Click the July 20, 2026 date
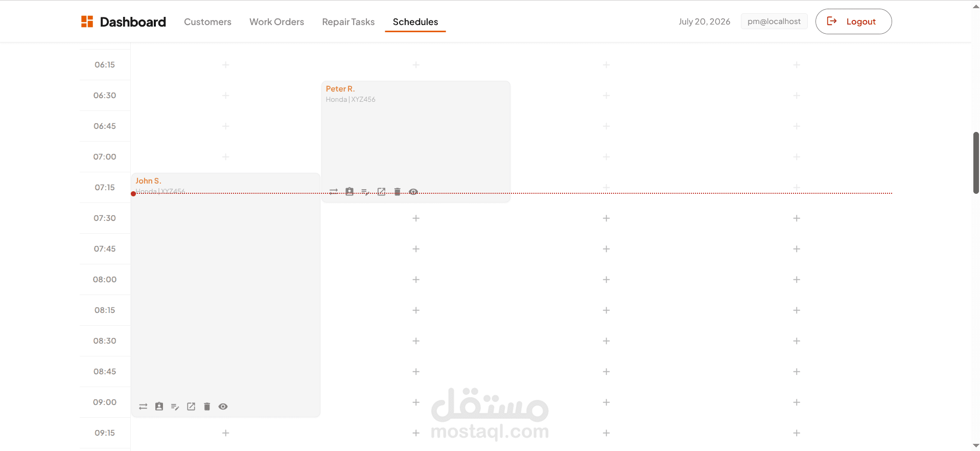Screen dimensions: 980x451 coord(704,21)
